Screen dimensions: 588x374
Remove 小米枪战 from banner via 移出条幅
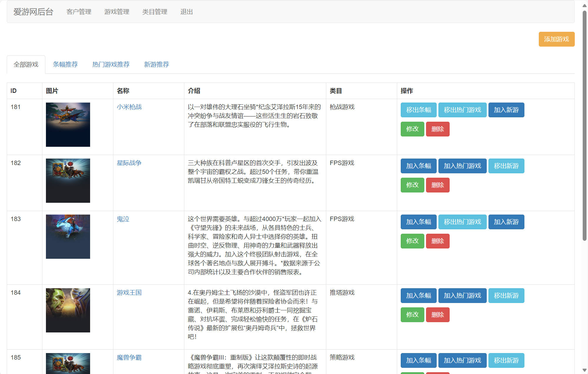418,110
